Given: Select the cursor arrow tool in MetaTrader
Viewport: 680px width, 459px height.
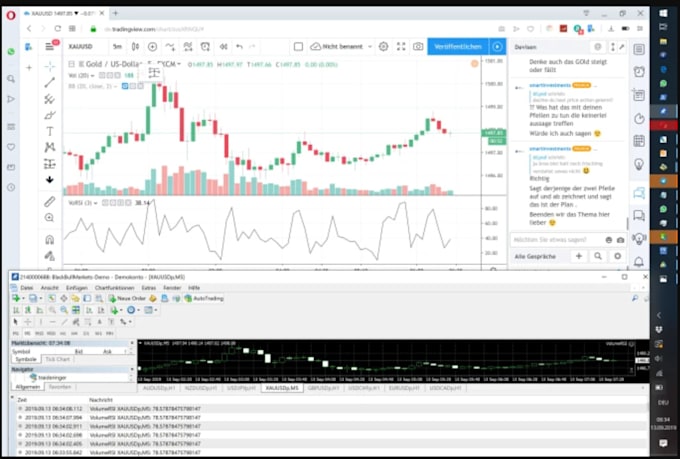Looking at the screenshot, I should click(16, 321).
